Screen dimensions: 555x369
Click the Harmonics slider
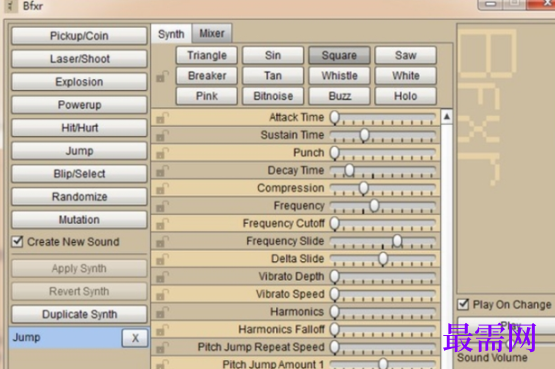[x=383, y=312]
